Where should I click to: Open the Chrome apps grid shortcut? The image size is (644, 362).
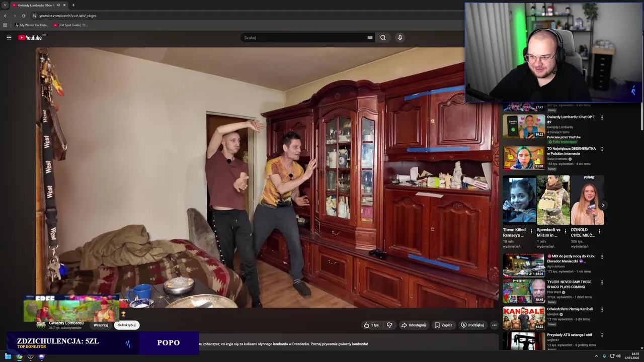[x=5, y=25]
